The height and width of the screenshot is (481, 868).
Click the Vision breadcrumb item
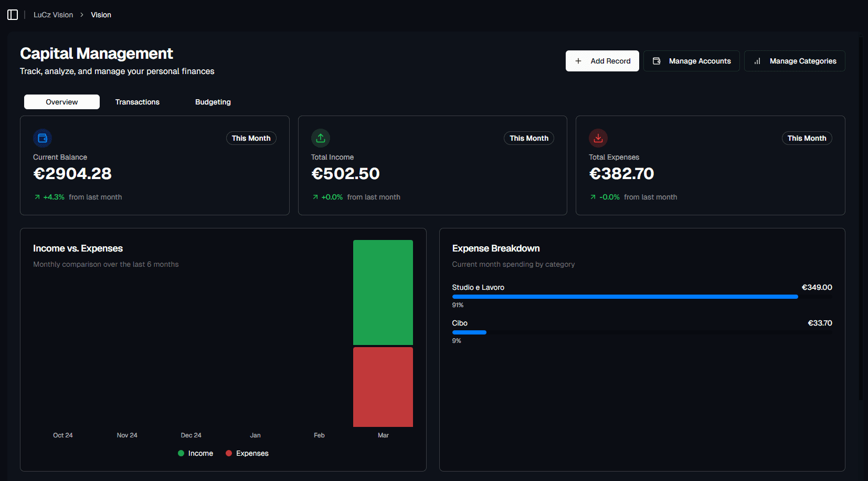click(x=101, y=15)
